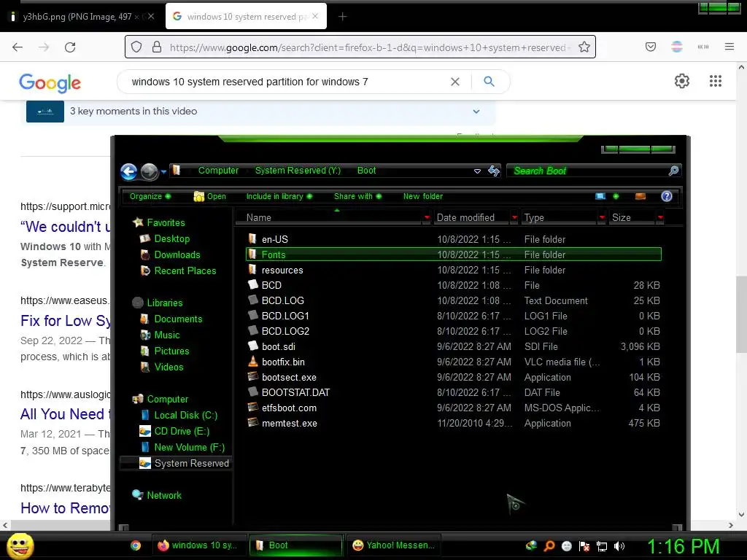Open the Documents library
This screenshot has height=560, width=747.
pos(178,319)
